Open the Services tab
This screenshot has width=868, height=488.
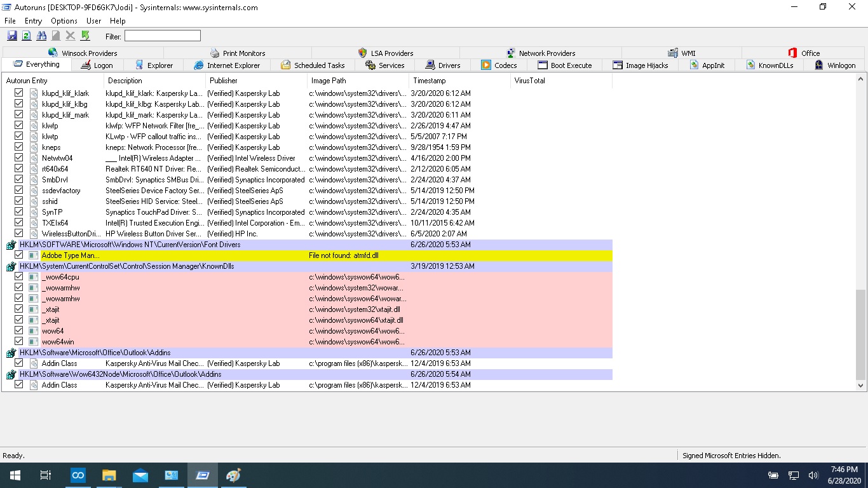385,65
